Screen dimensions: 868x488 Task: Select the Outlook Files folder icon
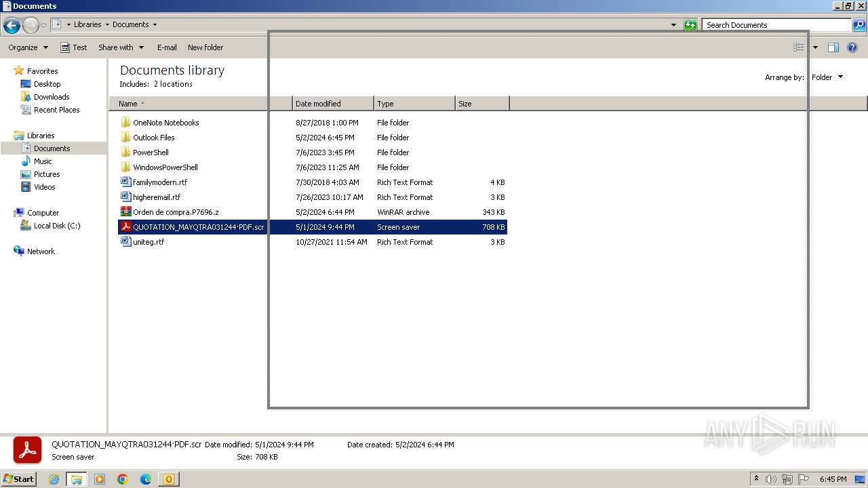point(125,138)
